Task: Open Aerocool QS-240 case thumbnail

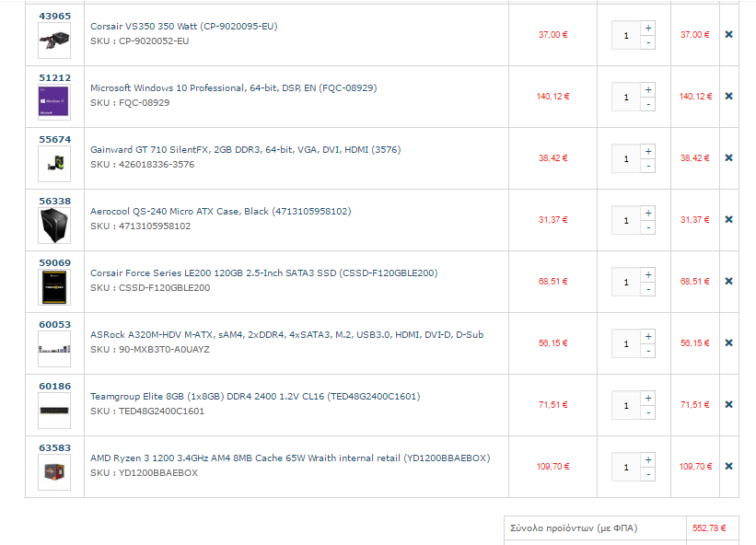Action: pos(54,226)
